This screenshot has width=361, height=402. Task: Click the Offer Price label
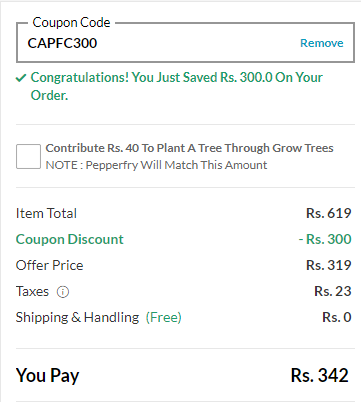coord(49,265)
